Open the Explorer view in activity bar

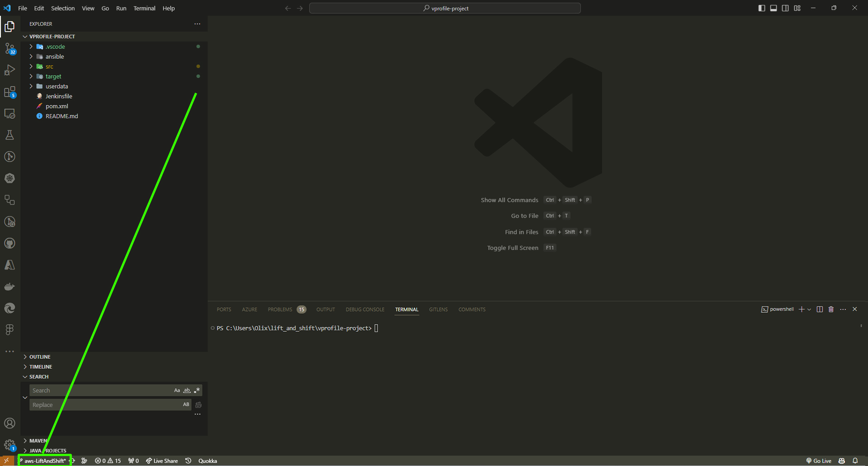pos(9,27)
